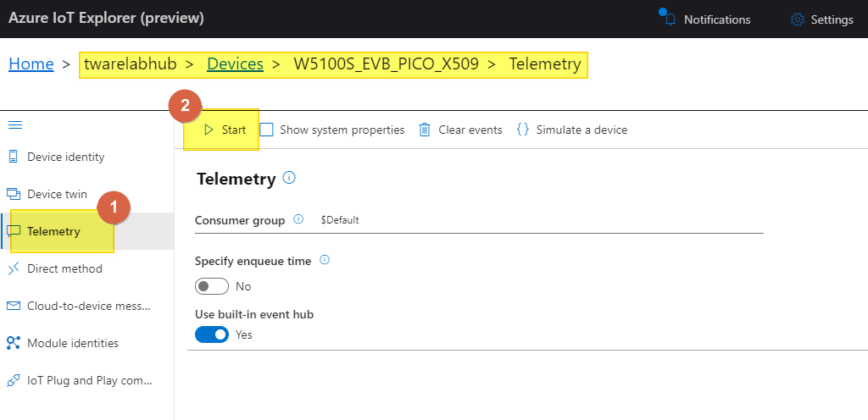
Task: Click the W5100S_EVB_PICO_X509 breadcrumb text
Action: (386, 64)
